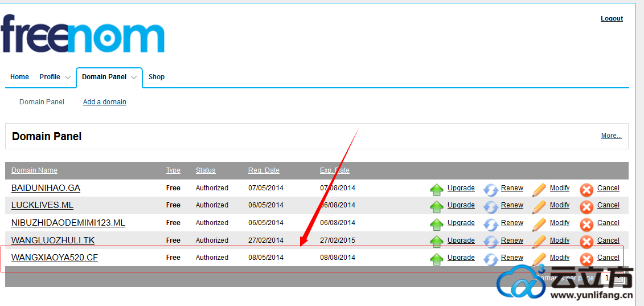Screen dimensions: 644x306
Task: Click red Cancel X icon for LUCKLIVES.ML
Action: click(x=586, y=206)
